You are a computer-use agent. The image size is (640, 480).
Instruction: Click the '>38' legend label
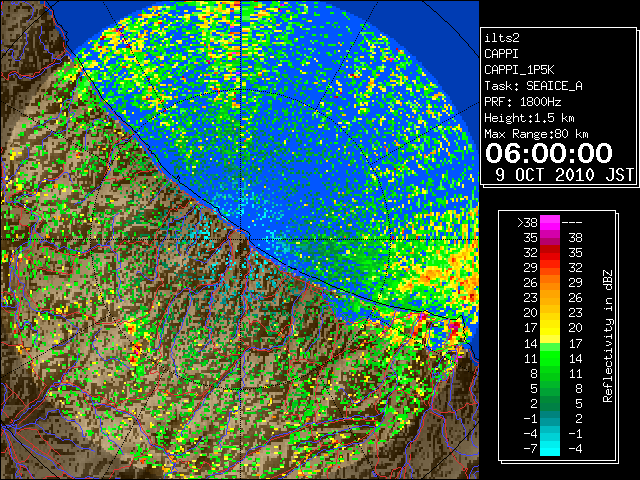(527, 222)
